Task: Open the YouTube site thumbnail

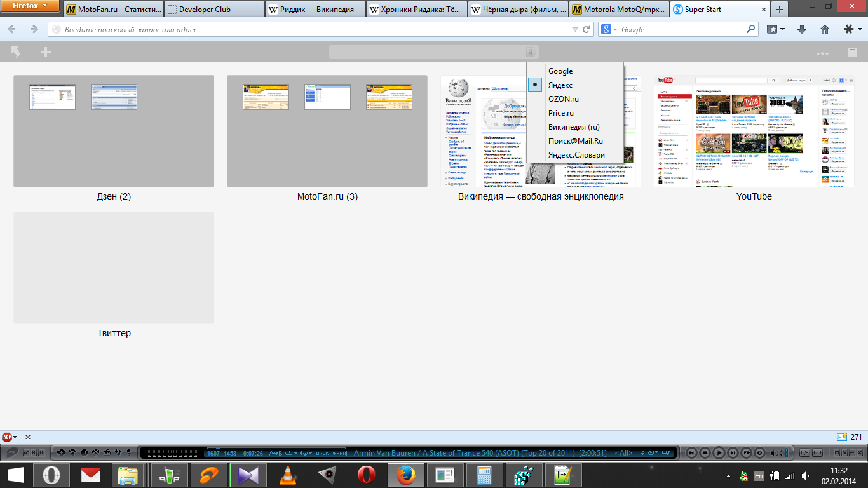Action: (754, 131)
